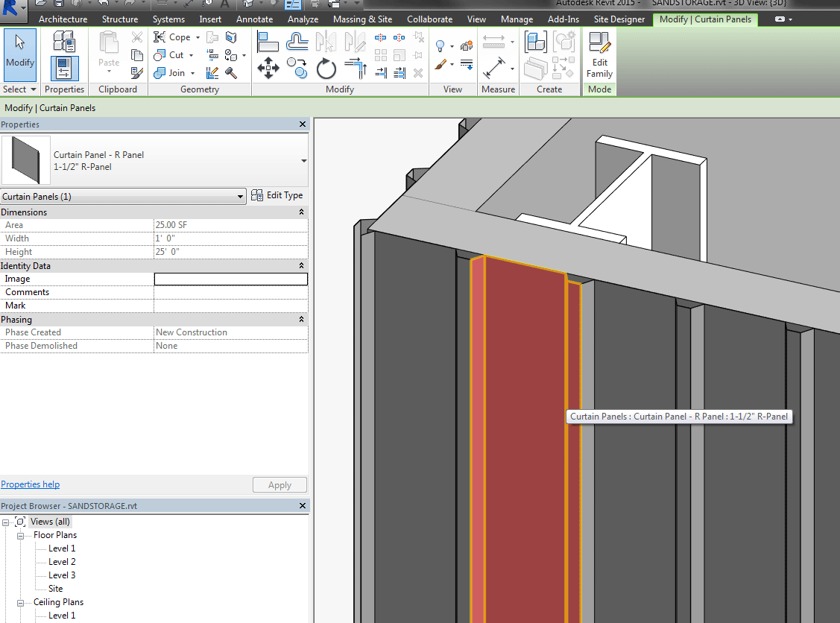Click the Aligned Dimension measure icon
840x623 pixels.
(x=493, y=69)
